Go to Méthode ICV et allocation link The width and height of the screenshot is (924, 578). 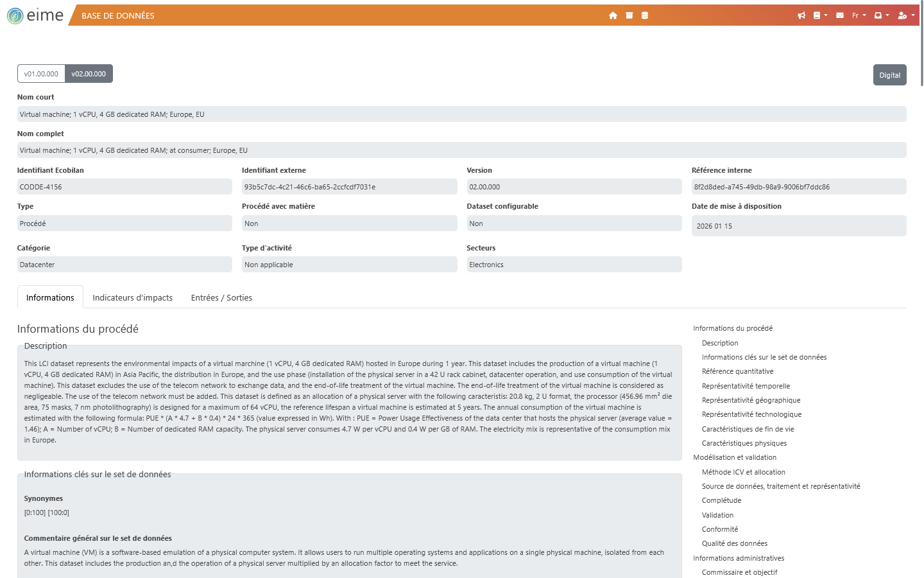coord(744,472)
